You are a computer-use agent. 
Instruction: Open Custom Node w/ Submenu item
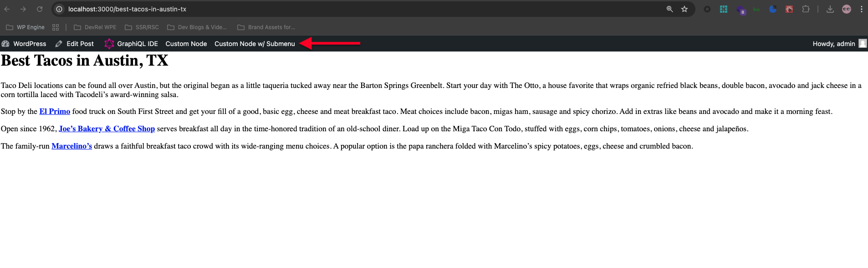click(x=255, y=44)
